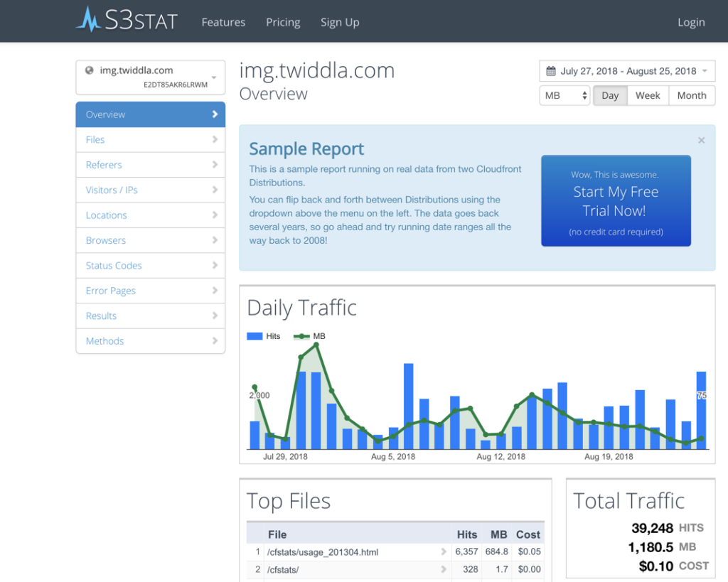Image resolution: width=728 pixels, height=582 pixels.
Task: Click the chevron on the Methods row
Action: [x=215, y=340]
